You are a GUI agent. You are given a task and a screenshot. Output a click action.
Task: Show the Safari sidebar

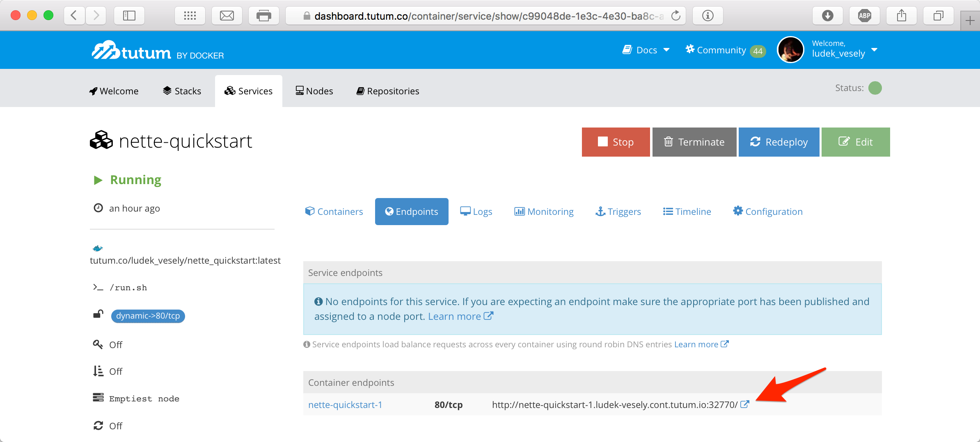point(129,16)
